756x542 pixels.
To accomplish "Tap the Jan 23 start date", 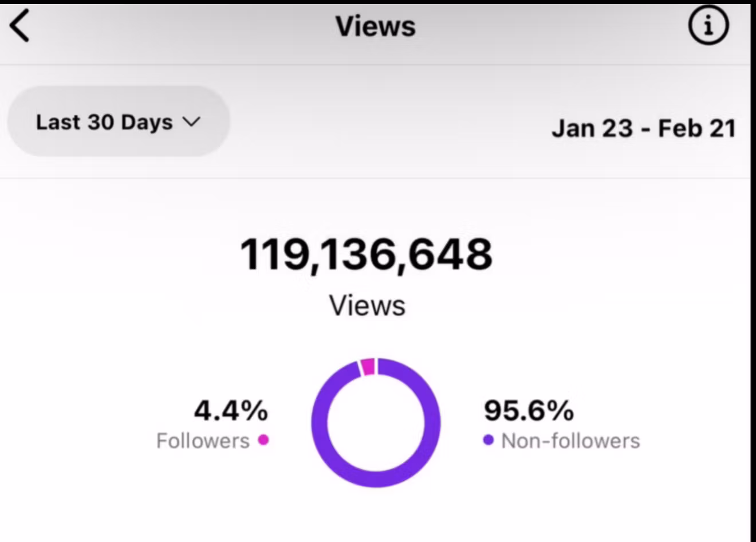I will coord(592,128).
